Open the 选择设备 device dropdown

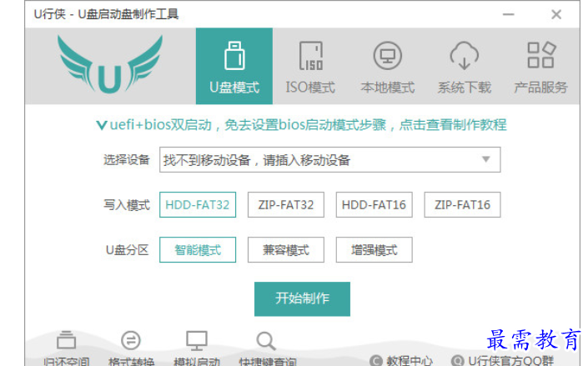click(x=330, y=160)
